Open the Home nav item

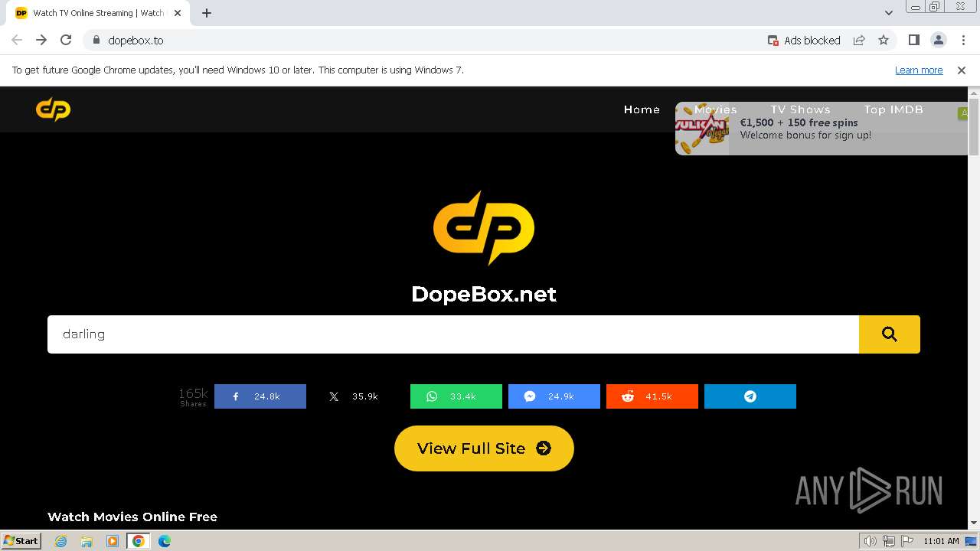642,109
